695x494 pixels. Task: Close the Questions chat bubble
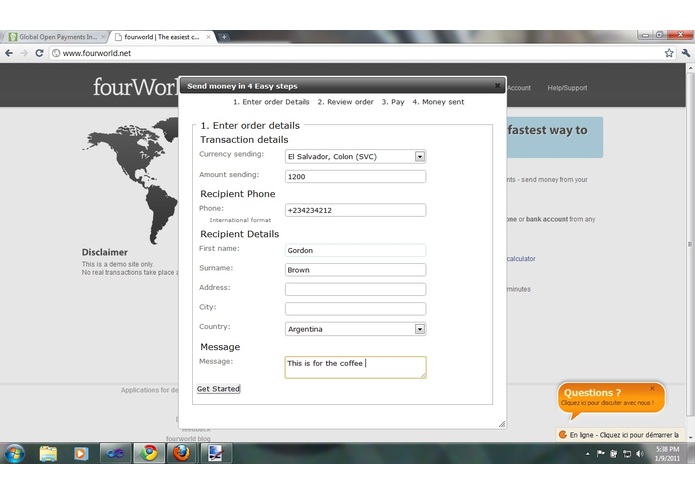652,389
